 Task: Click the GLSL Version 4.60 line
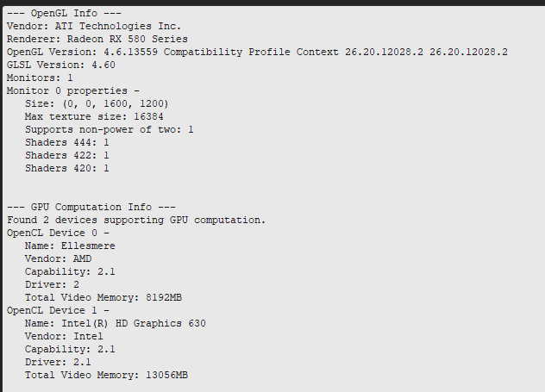click(61, 65)
